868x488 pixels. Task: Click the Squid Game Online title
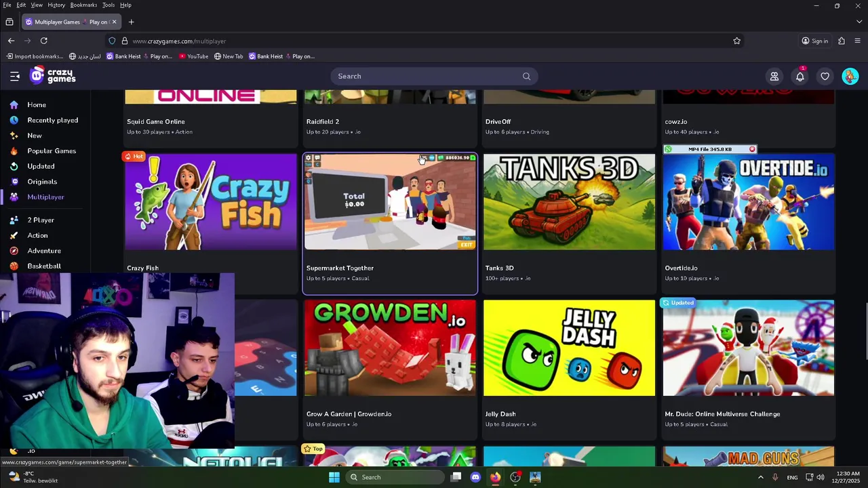coord(156,122)
